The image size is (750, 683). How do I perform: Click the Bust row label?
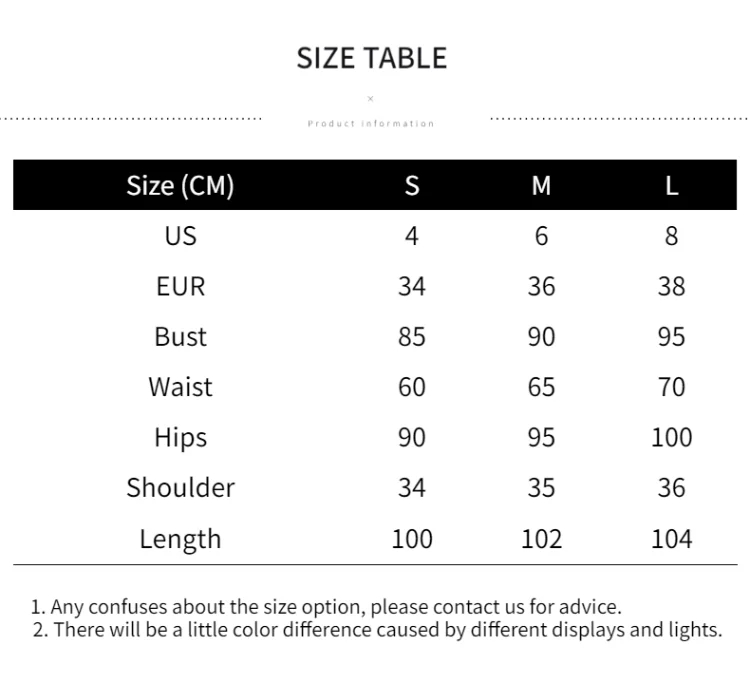pos(180,337)
